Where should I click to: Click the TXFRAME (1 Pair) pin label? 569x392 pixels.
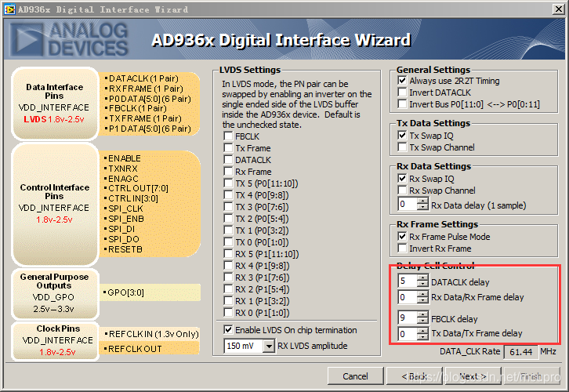(143, 118)
